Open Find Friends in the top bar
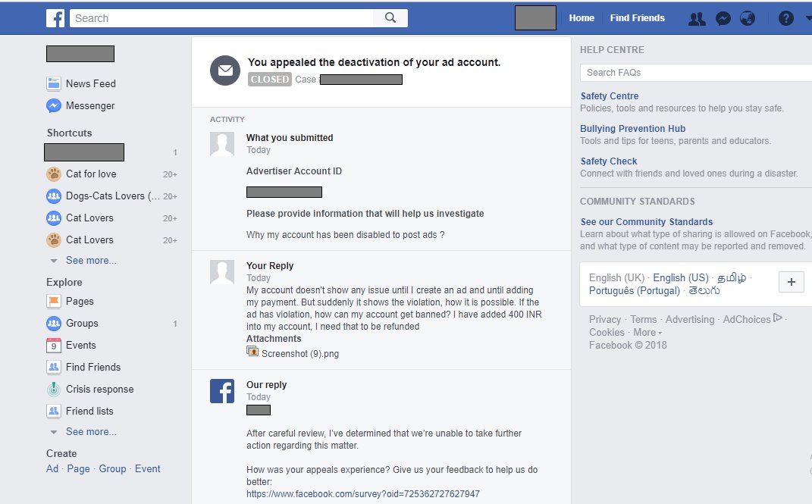Viewport: 812px width, 504px height. pyautogui.click(x=637, y=18)
